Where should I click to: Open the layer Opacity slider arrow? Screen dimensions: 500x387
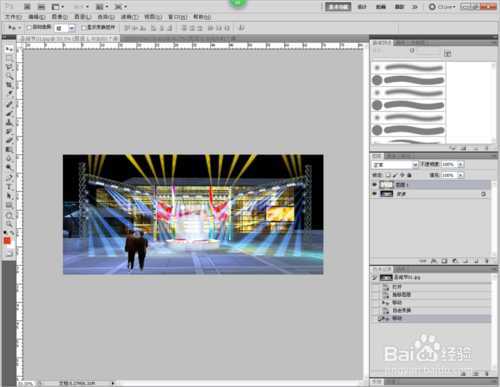460,164
